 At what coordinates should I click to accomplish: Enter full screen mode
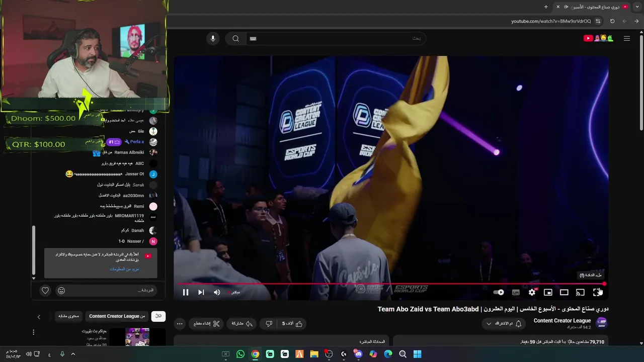tap(597, 292)
